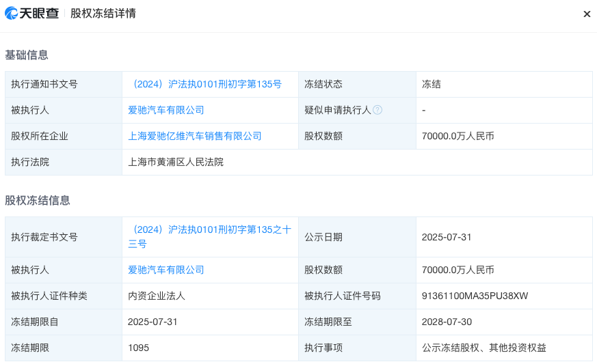Click the Tianyancha logo icon
The image size is (597, 364).
pyautogui.click(x=12, y=13)
